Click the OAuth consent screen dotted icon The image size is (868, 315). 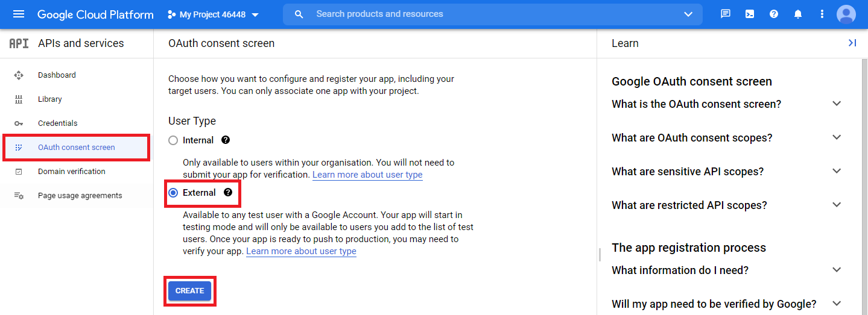pyautogui.click(x=19, y=148)
